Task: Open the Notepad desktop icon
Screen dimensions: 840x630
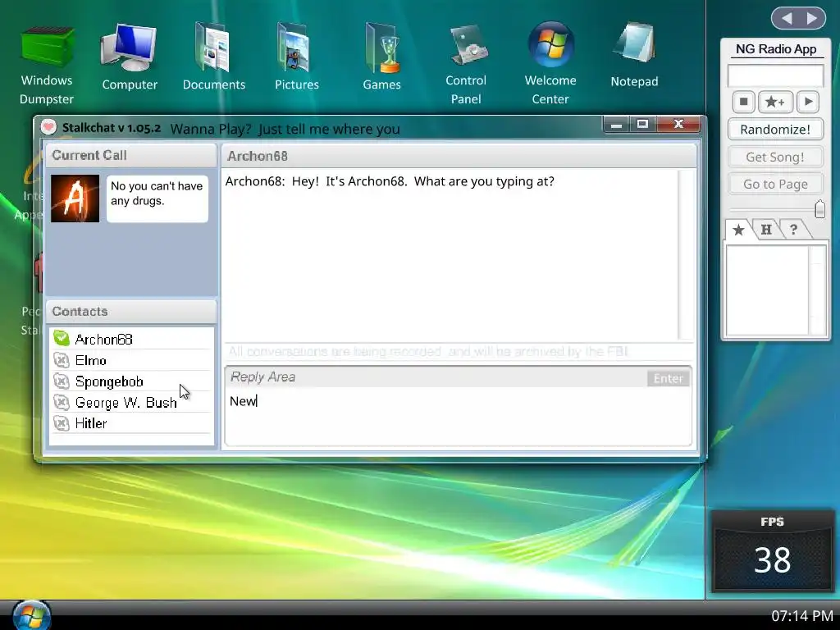Action: (634, 56)
